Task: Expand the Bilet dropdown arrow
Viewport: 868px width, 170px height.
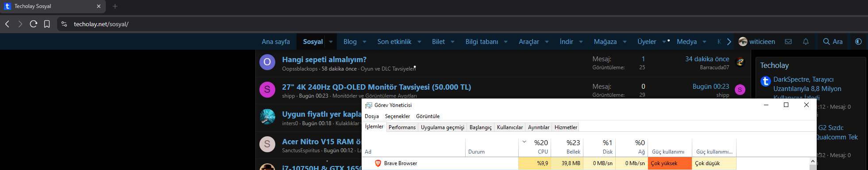Action: (452, 42)
